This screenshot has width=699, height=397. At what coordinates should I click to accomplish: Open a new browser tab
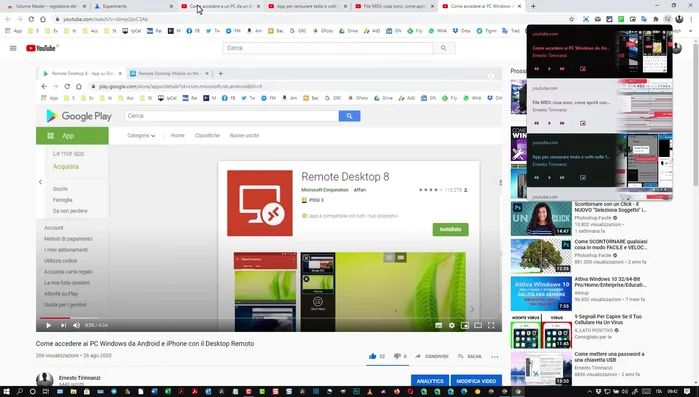click(x=533, y=6)
